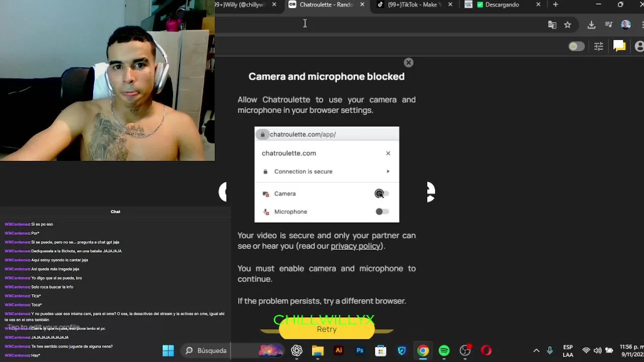This screenshot has height=362, width=644.
Task: Click chat message 'JAJAJAJAJAJAJA'
Action: click(50, 337)
